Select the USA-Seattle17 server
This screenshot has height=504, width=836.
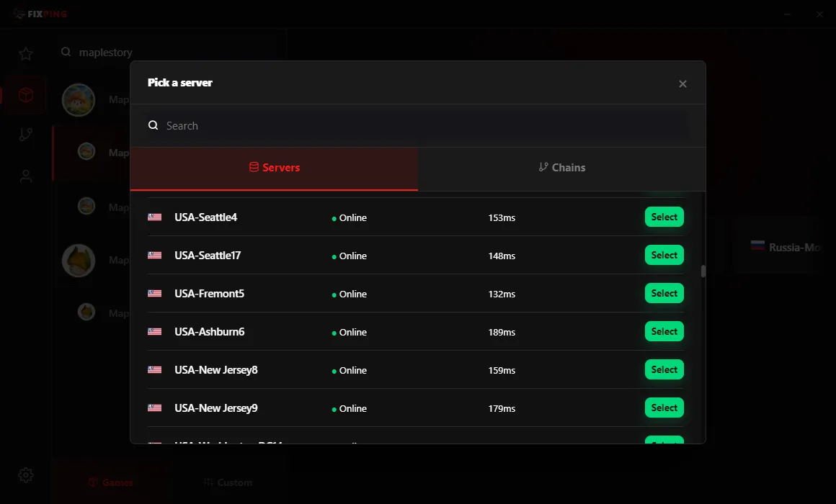(664, 255)
